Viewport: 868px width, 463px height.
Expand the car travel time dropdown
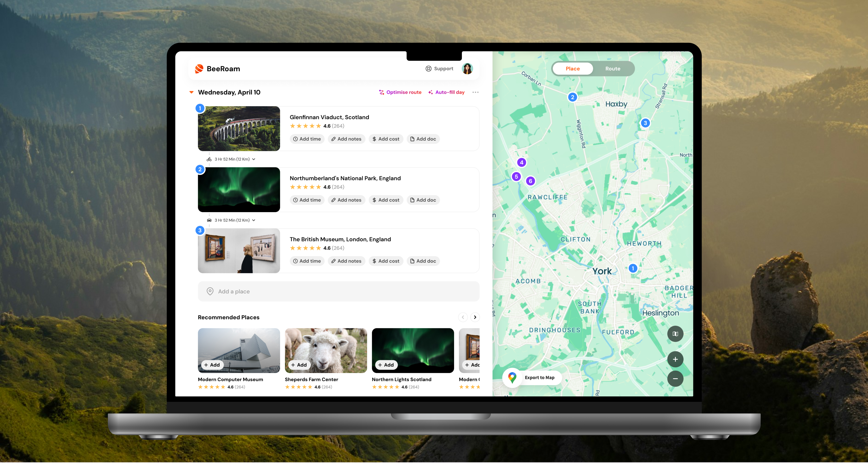pyautogui.click(x=254, y=220)
